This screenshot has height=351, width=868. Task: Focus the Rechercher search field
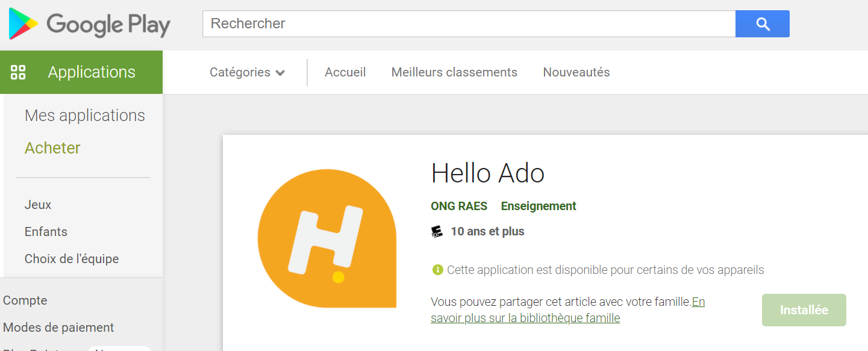click(469, 24)
